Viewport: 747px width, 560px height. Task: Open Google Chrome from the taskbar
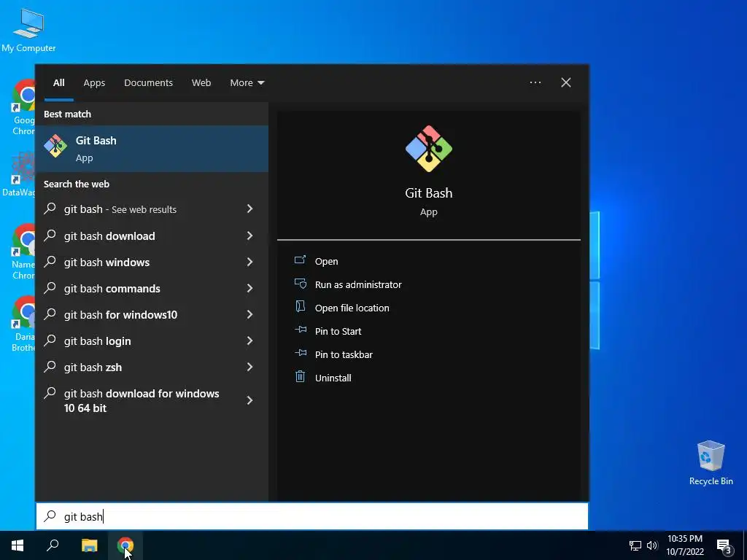coord(125,545)
